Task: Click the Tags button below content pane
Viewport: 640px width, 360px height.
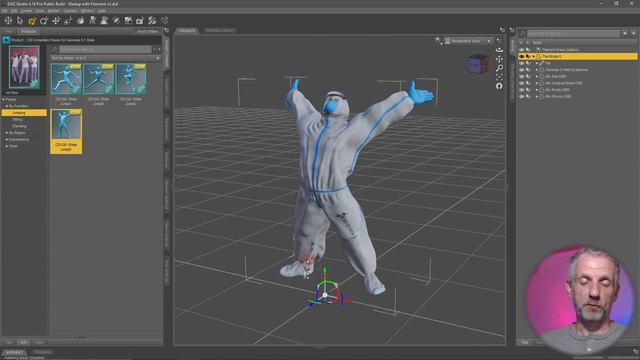Action: tap(39, 342)
